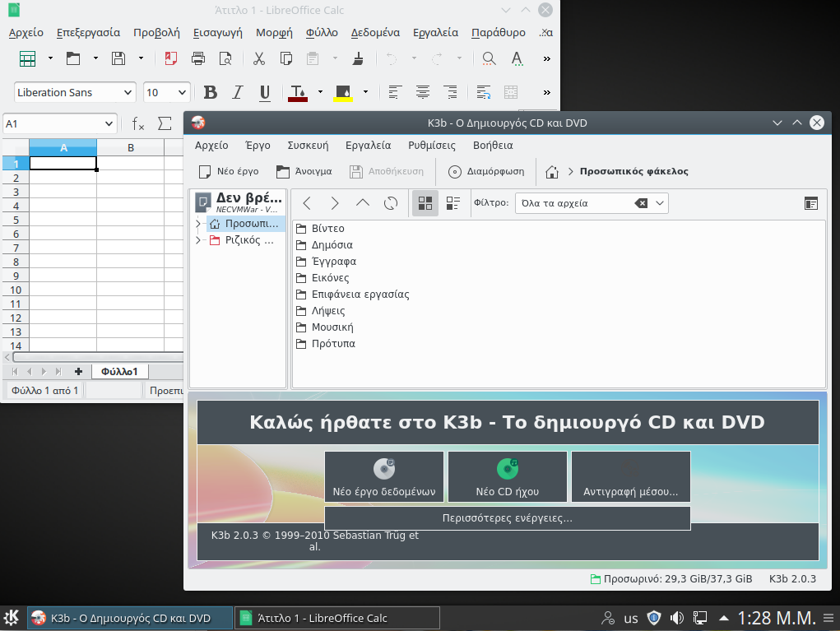Align cell text left in Calc
Image resolution: width=840 pixels, height=631 pixels.
[x=395, y=93]
